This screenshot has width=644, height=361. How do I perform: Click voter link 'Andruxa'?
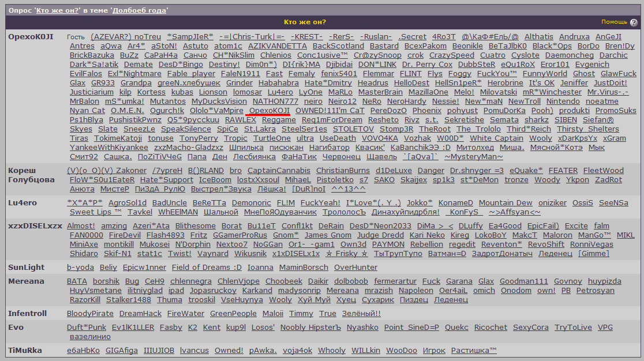coord(574,36)
